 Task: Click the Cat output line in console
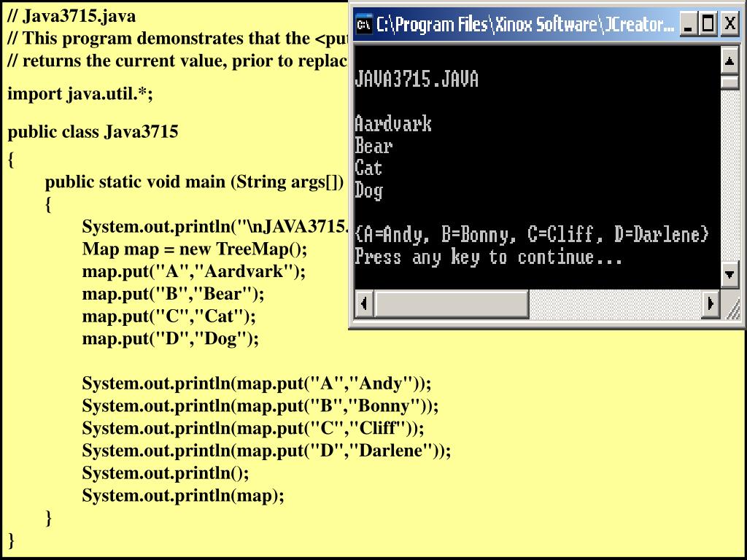tap(368, 168)
